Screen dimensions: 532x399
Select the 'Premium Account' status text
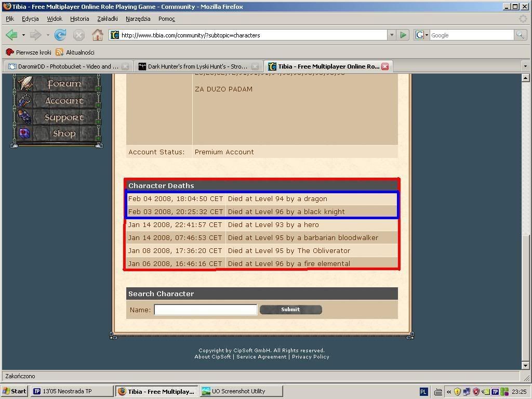tap(224, 152)
